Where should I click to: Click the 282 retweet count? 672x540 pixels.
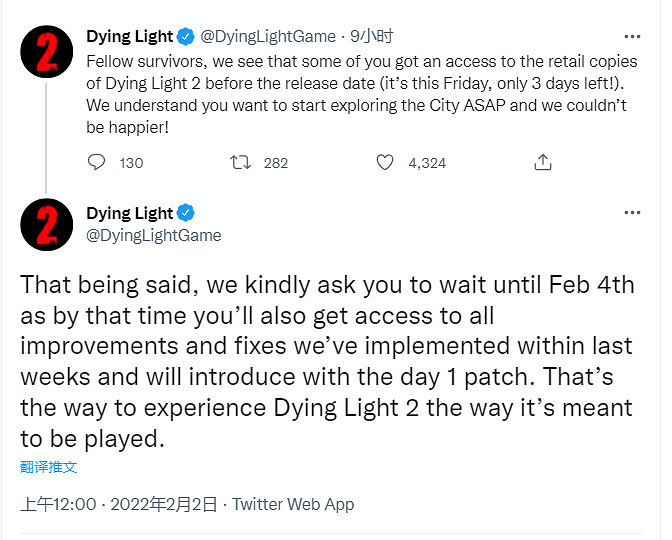point(275,163)
